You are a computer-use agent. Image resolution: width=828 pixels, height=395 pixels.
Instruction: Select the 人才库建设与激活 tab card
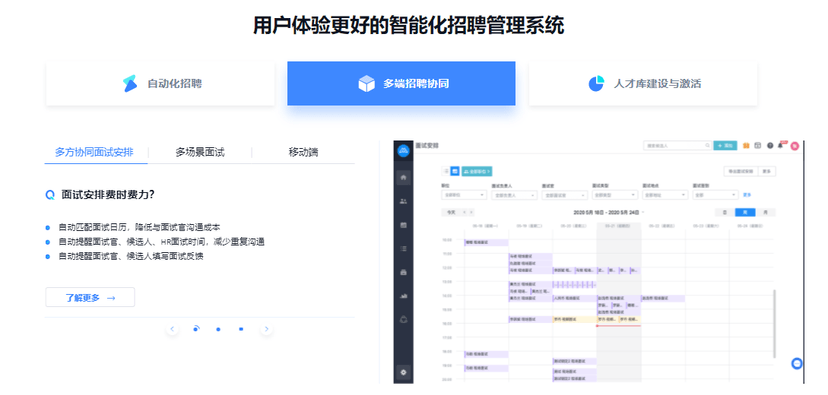click(x=643, y=83)
